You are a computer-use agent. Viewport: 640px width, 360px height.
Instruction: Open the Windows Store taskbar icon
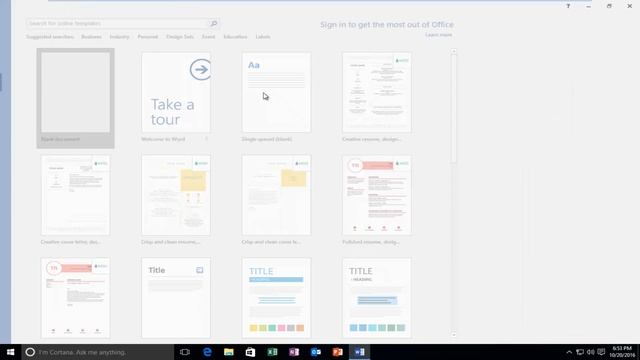pyautogui.click(x=250, y=352)
